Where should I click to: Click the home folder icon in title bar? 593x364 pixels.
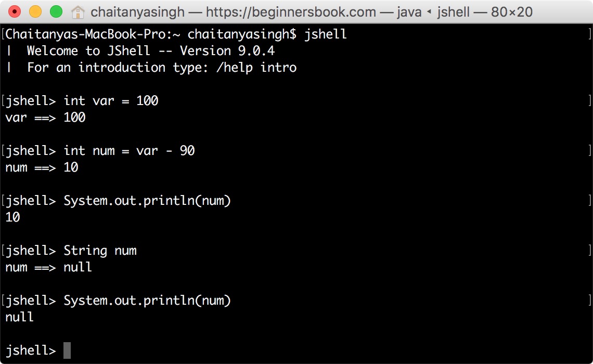click(x=78, y=12)
